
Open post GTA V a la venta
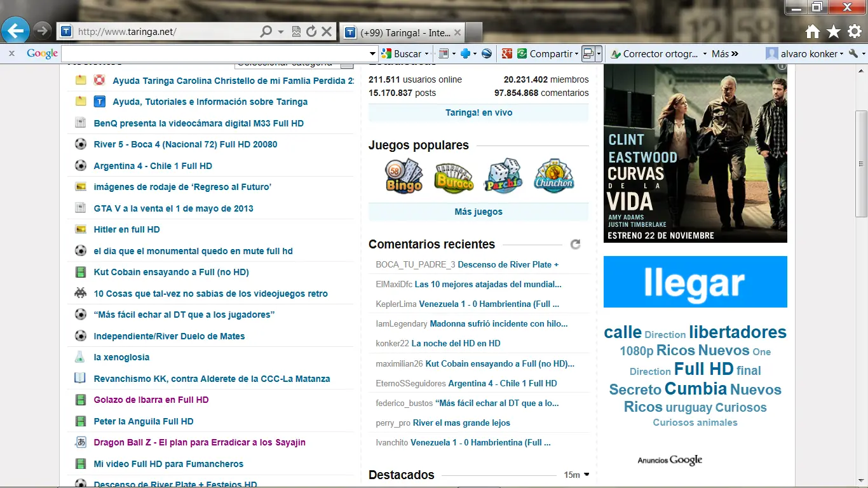coord(173,208)
